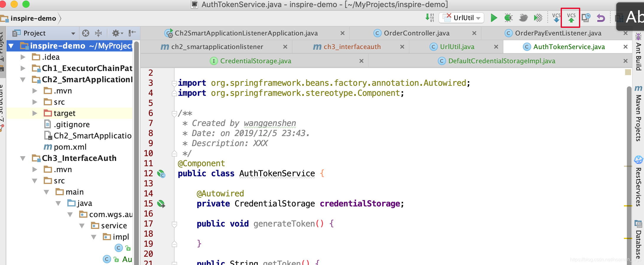The image size is (644, 265).
Task: Collapse the impl package
Action: point(94,237)
